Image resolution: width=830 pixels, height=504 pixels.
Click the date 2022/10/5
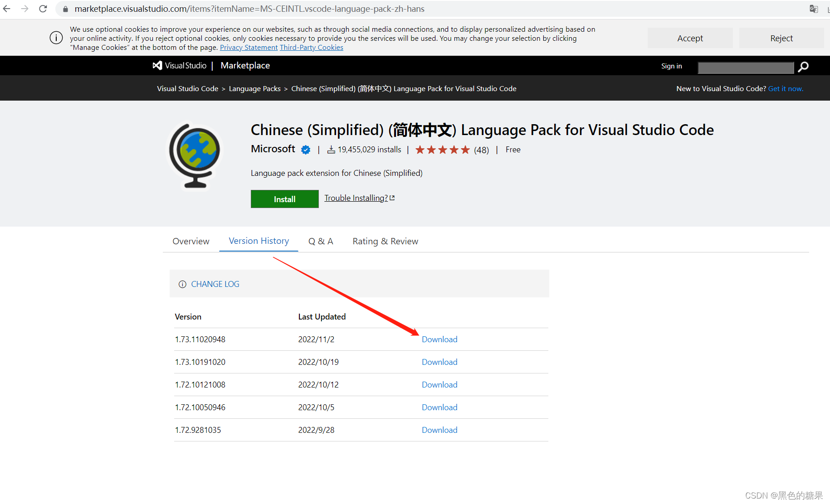[x=316, y=407]
